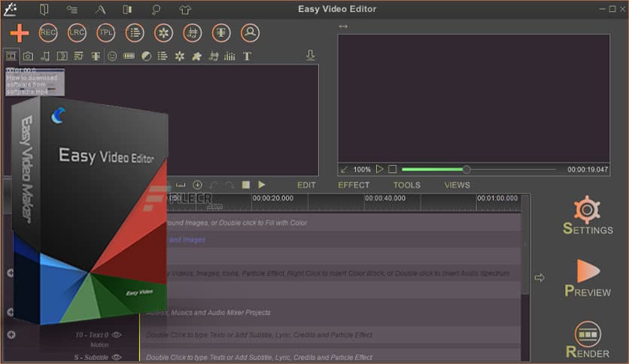Click the book icon in title bar

tap(44, 9)
